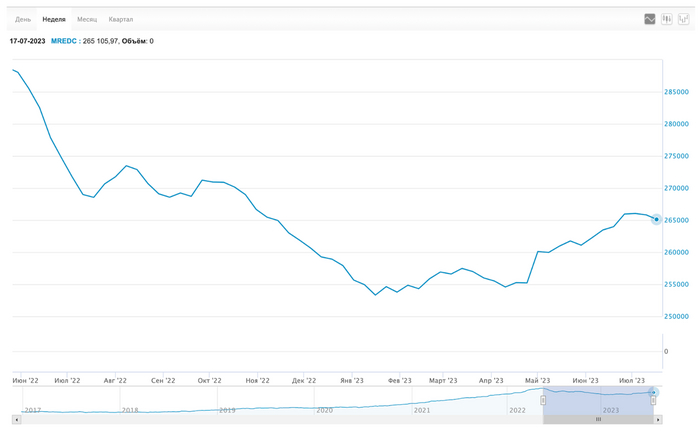Viewport: 700px width, 435px height.
Task: Select the День period tab
Action: (x=23, y=19)
